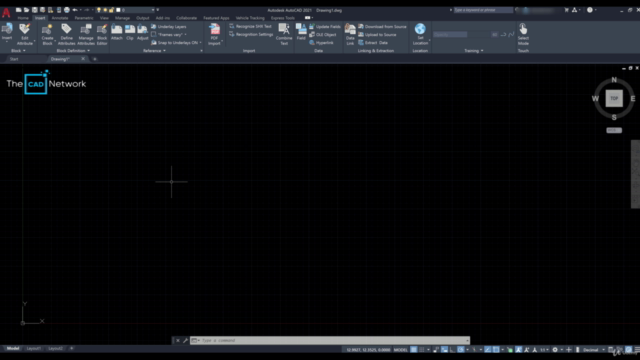Toggle 2D object snap in status bar
640x360 pixels.
(x=496, y=350)
